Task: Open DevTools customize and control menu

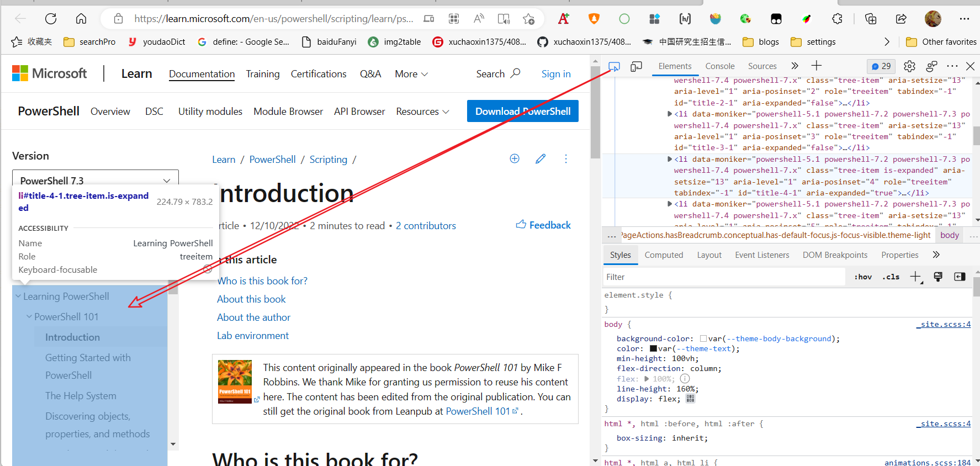Action: 952,66
